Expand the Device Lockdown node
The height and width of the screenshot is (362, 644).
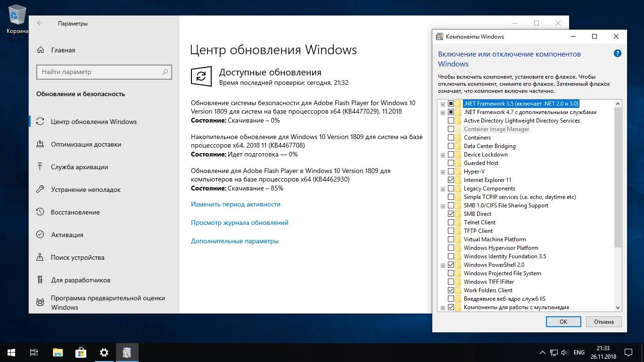(x=443, y=155)
